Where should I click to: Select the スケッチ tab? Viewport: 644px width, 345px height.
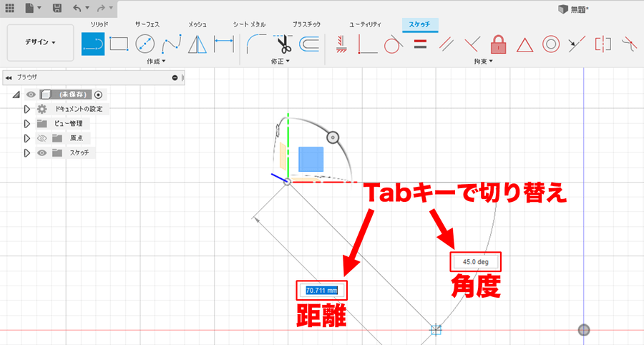420,24
